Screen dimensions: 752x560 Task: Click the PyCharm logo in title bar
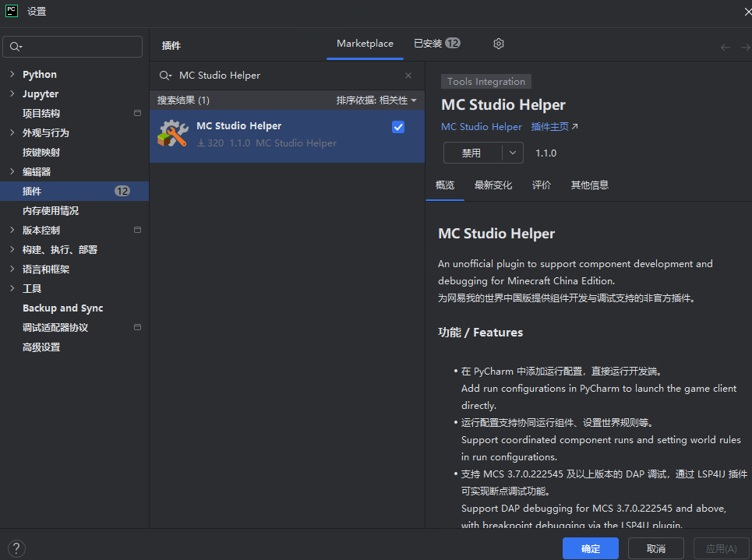click(x=12, y=11)
